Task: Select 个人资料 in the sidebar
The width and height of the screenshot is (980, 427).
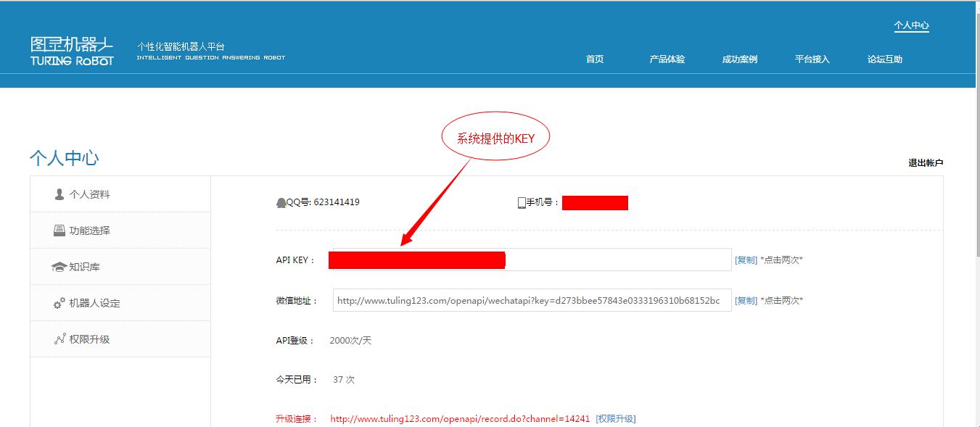Action: 120,194
